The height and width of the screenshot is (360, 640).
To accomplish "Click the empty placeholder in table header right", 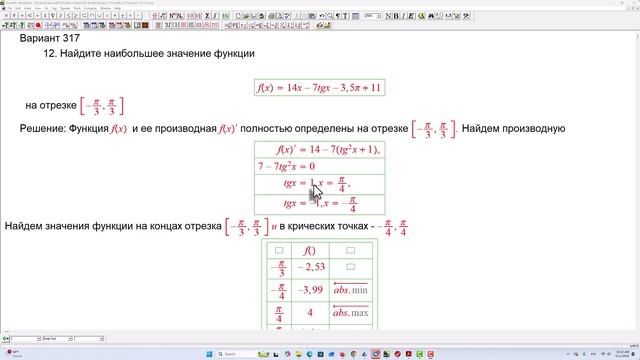I will [x=350, y=250].
